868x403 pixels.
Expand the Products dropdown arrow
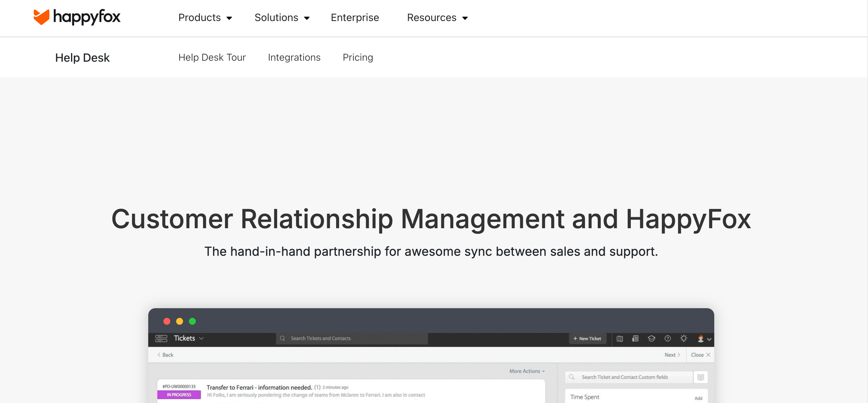(229, 18)
